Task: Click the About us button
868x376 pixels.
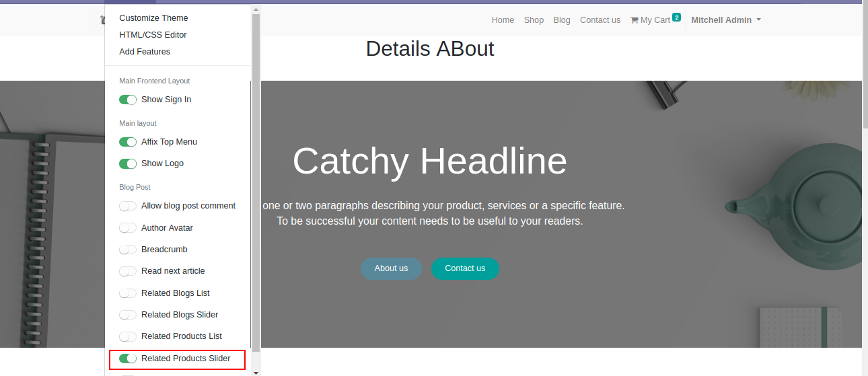Action: coord(391,268)
